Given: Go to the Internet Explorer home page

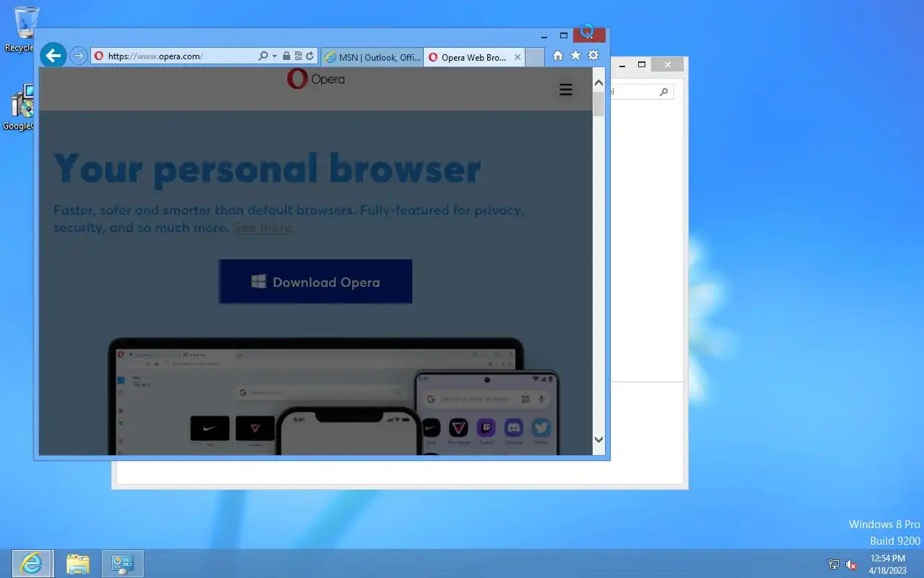Looking at the screenshot, I should coord(557,56).
